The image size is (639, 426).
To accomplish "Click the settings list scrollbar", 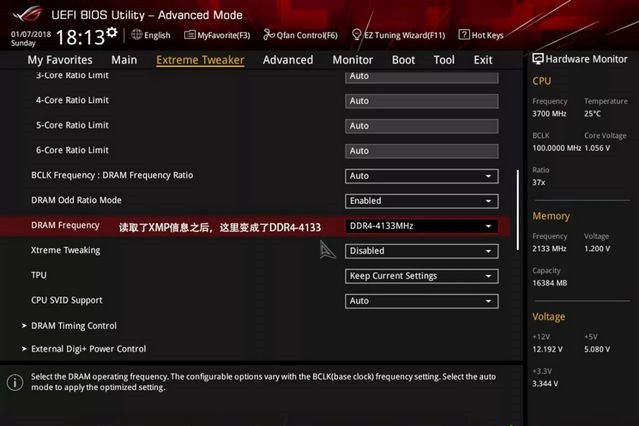I will click(x=518, y=210).
